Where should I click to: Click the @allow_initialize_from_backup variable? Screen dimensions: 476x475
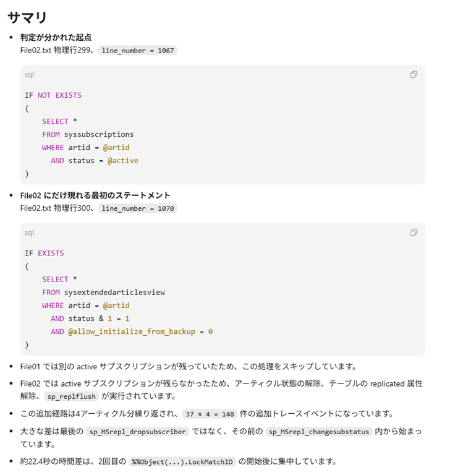pos(132,332)
